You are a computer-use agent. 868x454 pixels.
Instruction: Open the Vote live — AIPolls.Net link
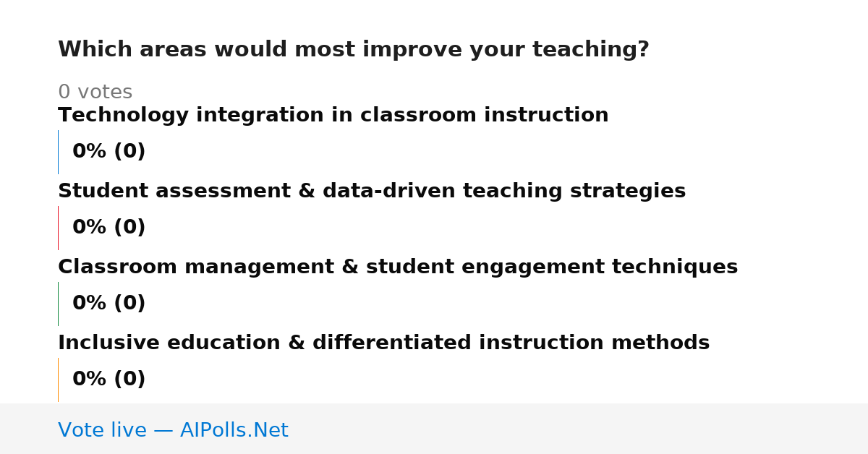point(174,431)
